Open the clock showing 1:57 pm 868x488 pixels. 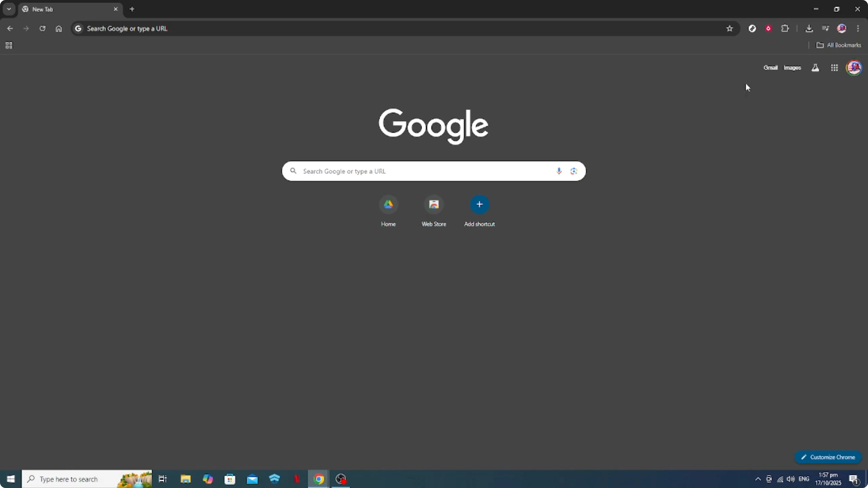tap(828, 479)
